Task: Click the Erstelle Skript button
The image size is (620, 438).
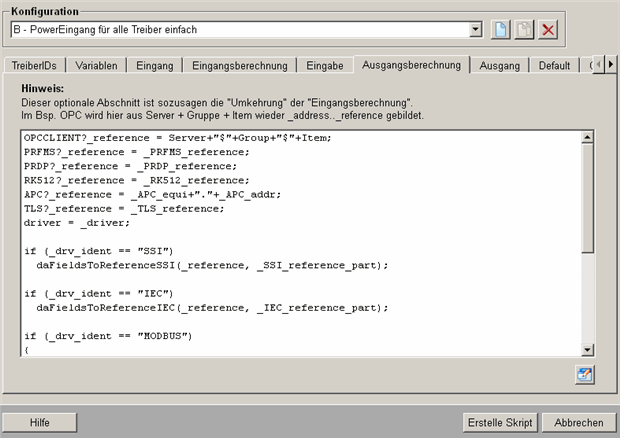Action: (500, 422)
